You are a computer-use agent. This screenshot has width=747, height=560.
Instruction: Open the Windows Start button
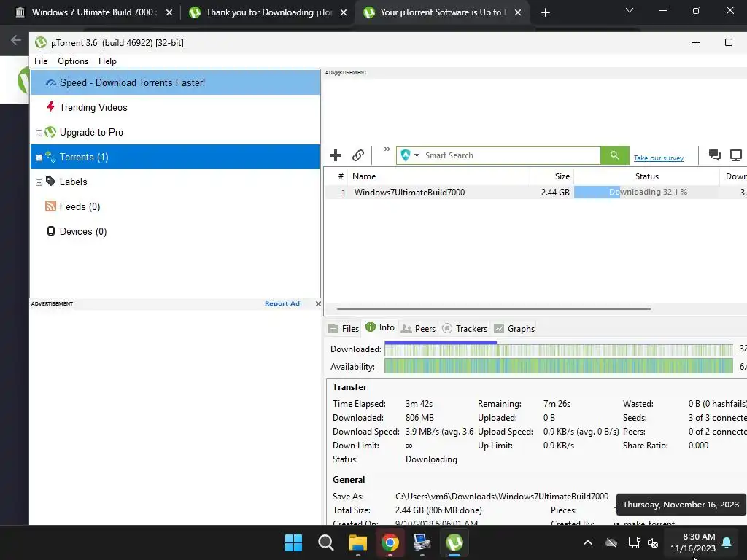293,542
